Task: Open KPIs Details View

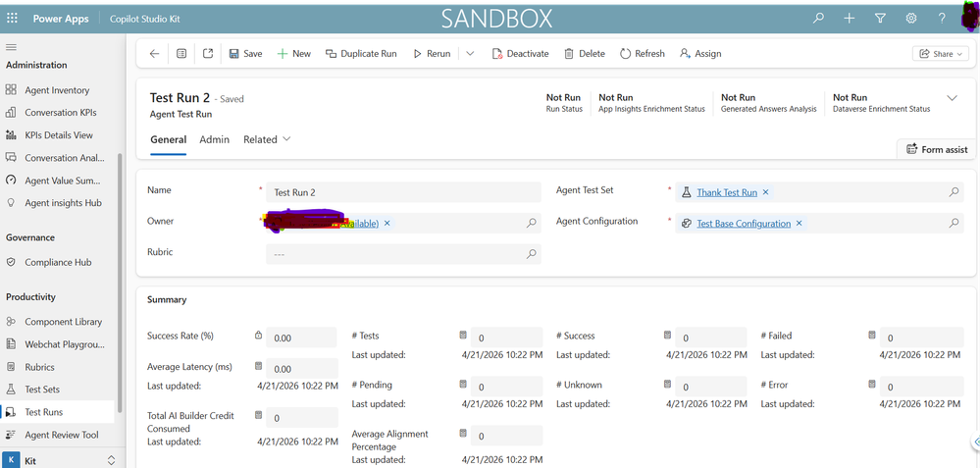Action: pyautogui.click(x=58, y=135)
